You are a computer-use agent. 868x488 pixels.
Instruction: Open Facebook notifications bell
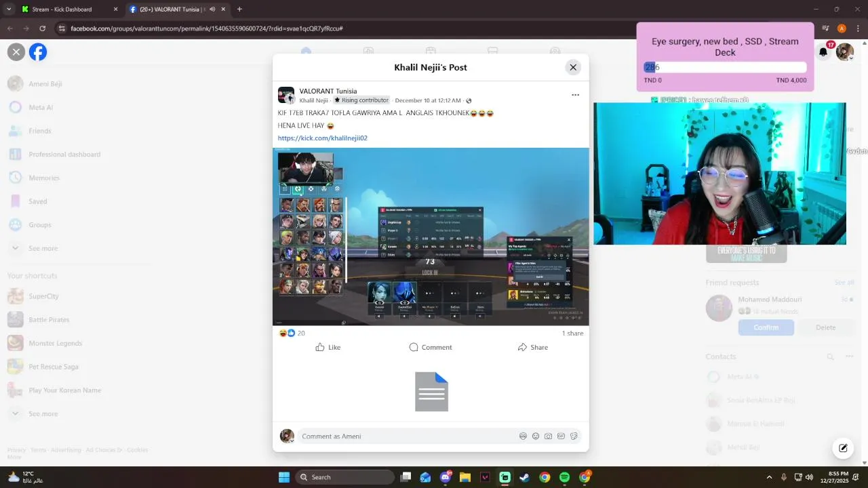pos(823,52)
